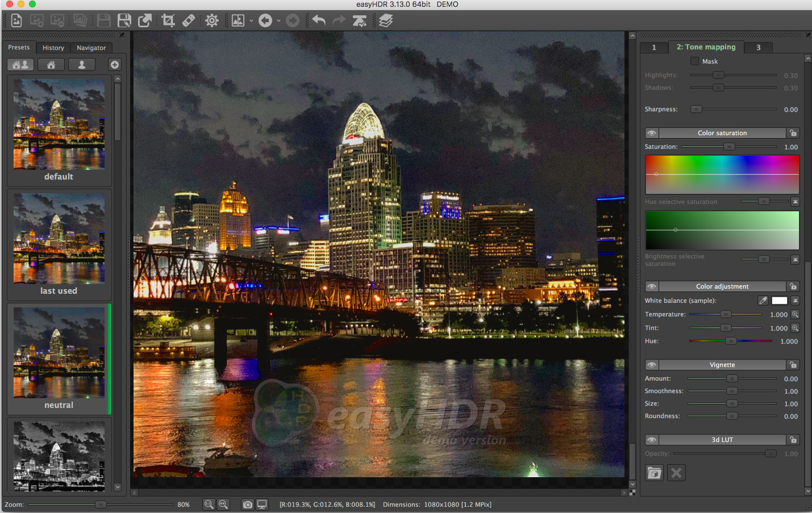This screenshot has width=812, height=513.
Task: Switch to the Presets tab
Action: (19, 47)
